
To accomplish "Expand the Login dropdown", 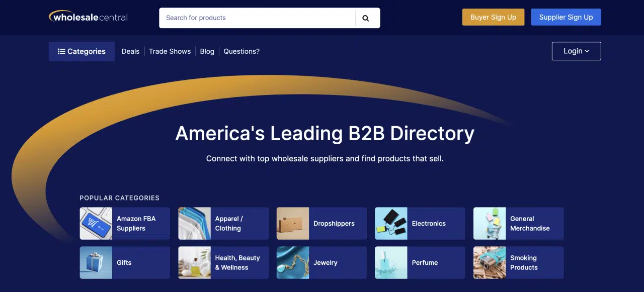I will [576, 51].
